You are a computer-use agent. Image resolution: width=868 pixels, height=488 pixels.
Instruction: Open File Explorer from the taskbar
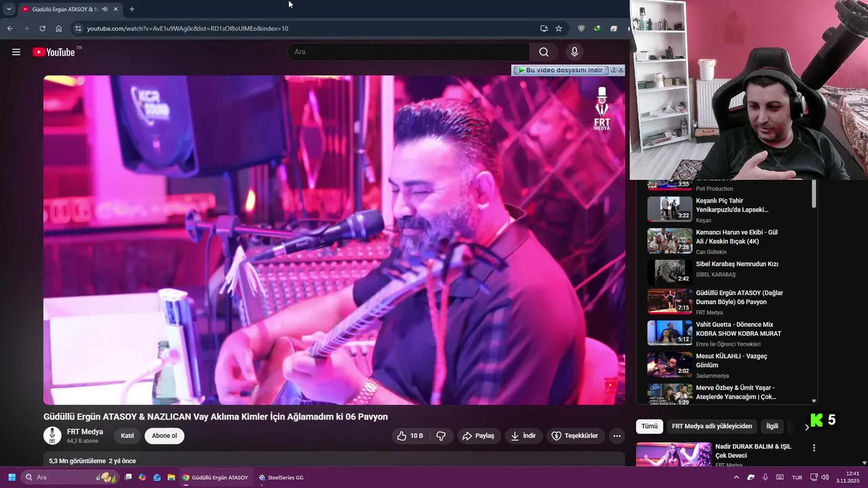coord(172,477)
